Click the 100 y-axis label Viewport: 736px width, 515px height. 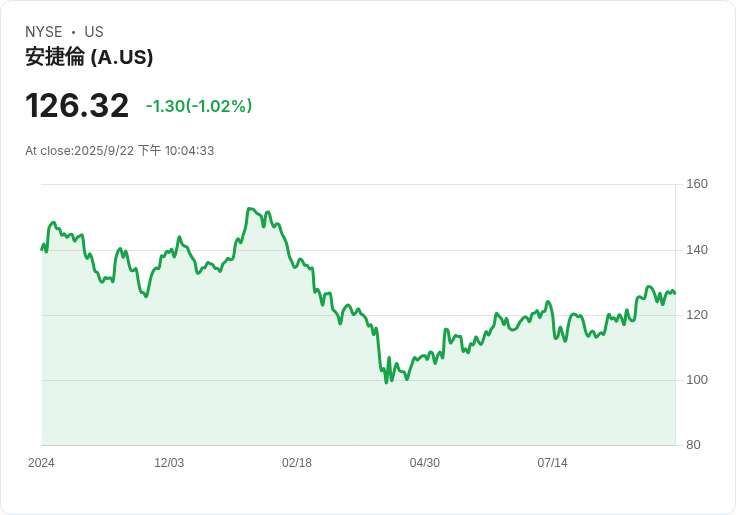tap(697, 380)
